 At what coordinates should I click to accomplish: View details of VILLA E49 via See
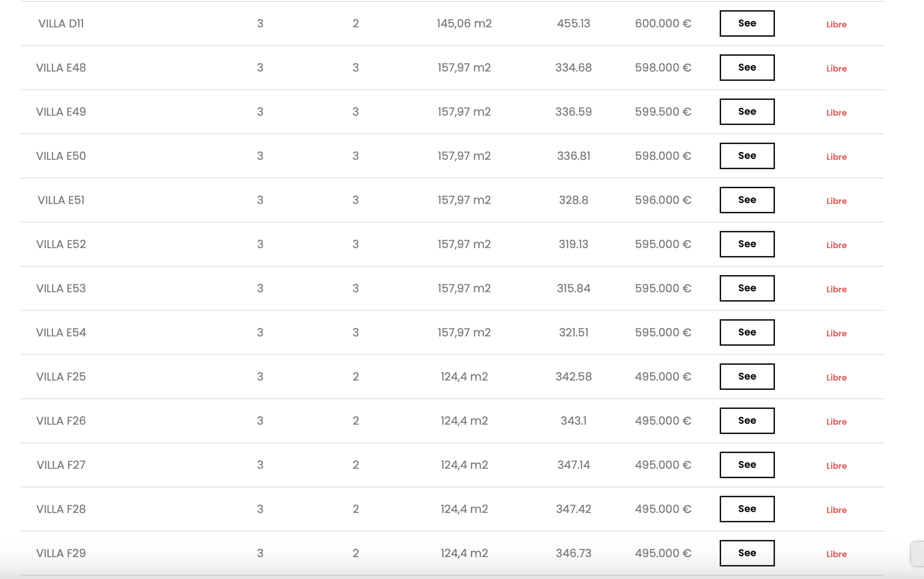click(747, 112)
